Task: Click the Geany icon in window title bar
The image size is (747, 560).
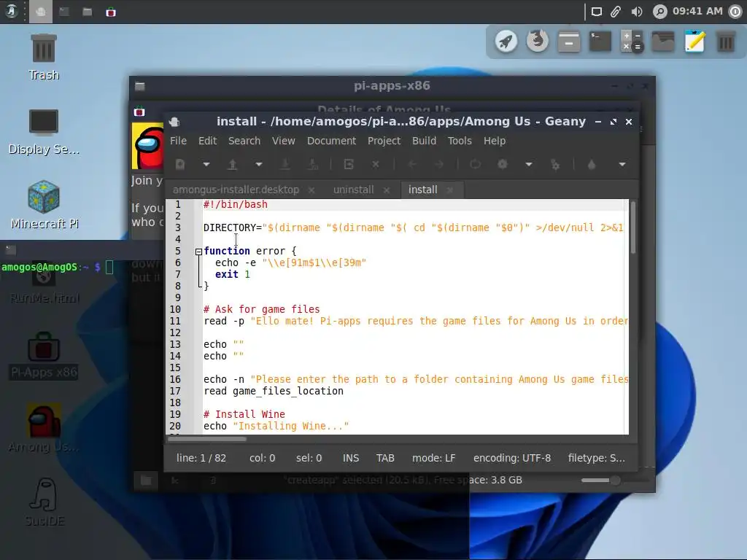Action: pyautogui.click(x=174, y=122)
